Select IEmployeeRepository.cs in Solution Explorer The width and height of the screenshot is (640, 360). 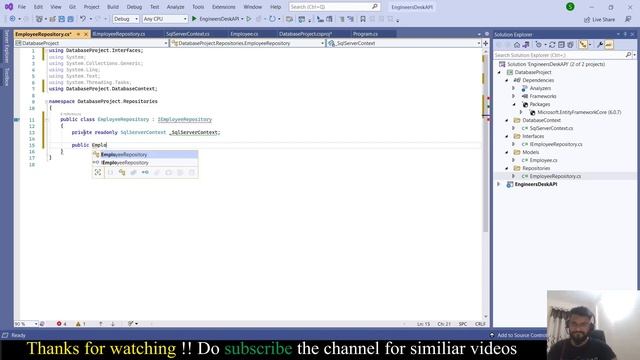[x=556, y=144]
